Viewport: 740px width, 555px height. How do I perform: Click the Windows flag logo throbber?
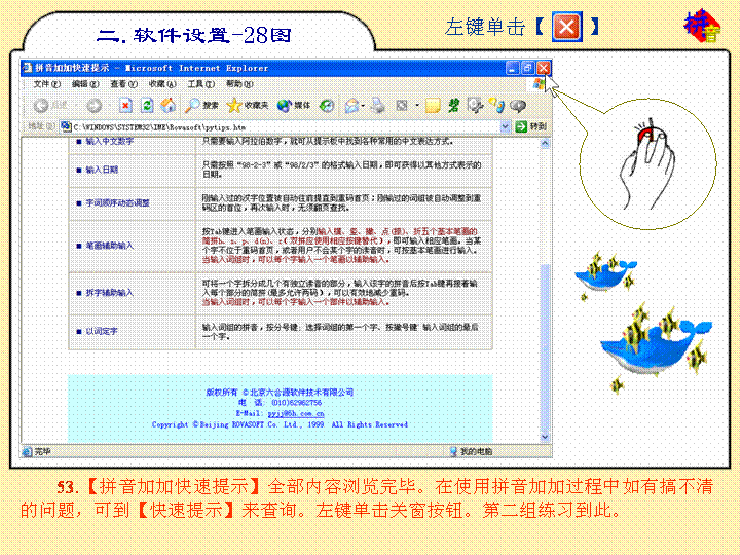coord(538,84)
